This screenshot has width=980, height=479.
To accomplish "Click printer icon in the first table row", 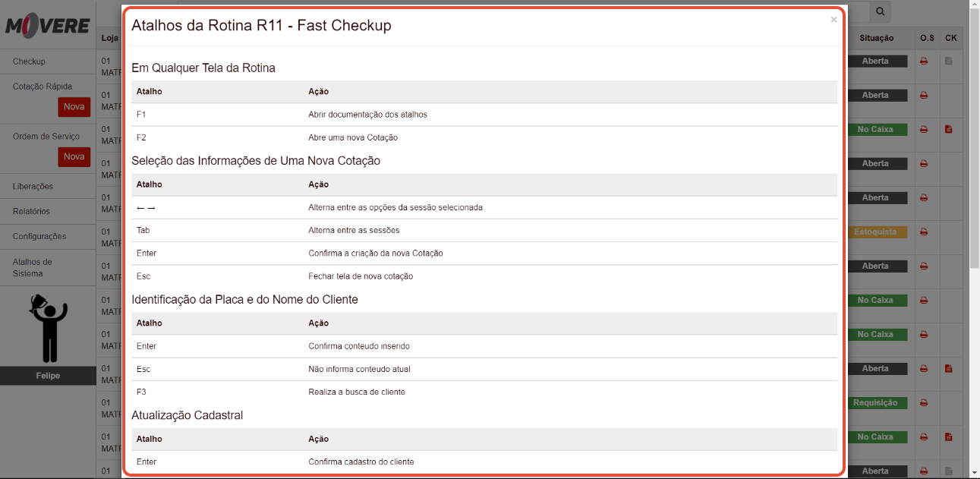I will [x=924, y=61].
